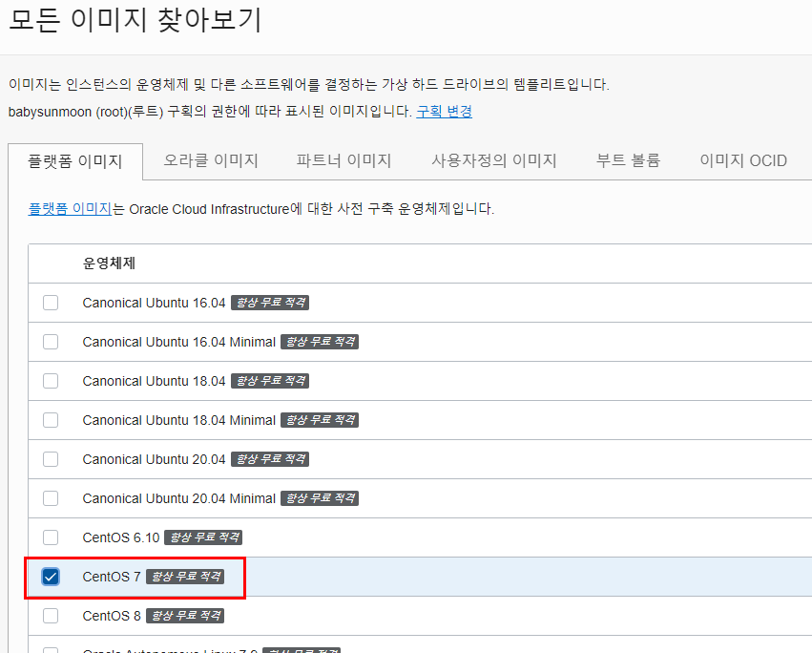Open the 플랫폼 이미지 description link

[x=70, y=209]
